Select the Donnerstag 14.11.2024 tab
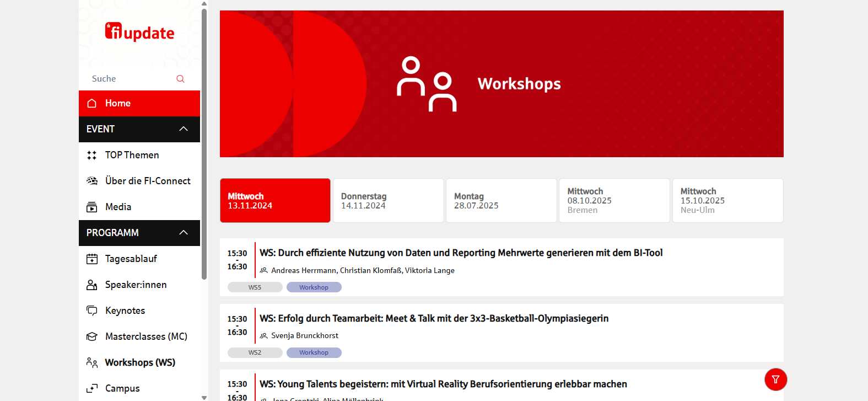868x401 pixels. [x=388, y=201]
